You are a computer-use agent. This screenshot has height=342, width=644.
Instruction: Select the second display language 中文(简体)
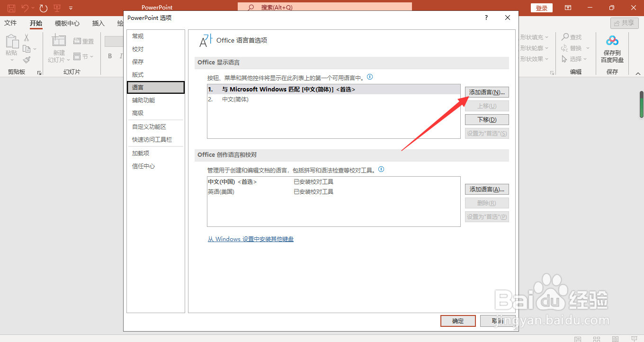click(333, 99)
